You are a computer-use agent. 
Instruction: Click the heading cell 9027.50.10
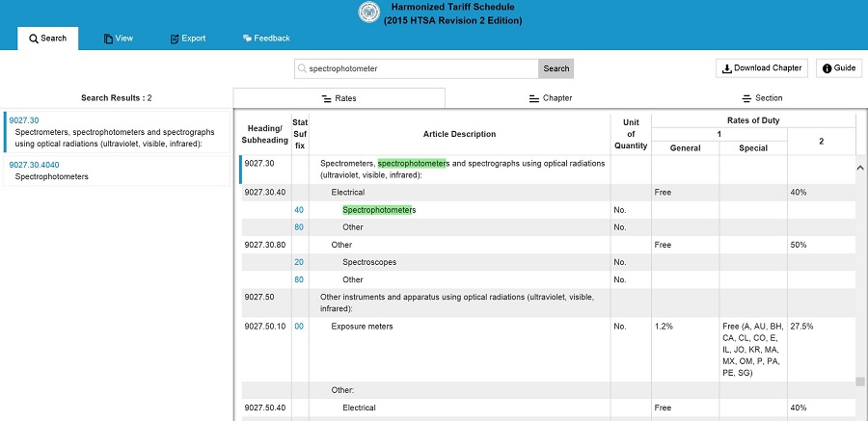(x=265, y=327)
